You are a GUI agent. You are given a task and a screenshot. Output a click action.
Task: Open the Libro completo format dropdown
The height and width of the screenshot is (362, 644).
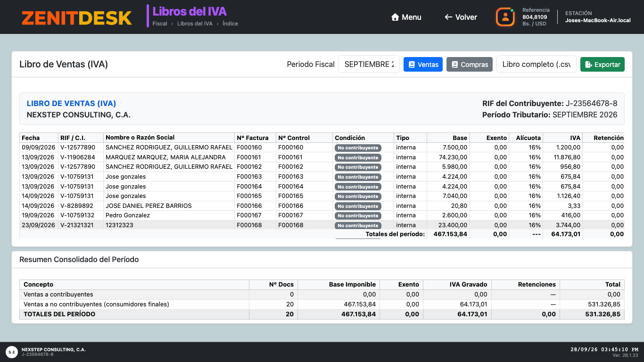click(537, 64)
